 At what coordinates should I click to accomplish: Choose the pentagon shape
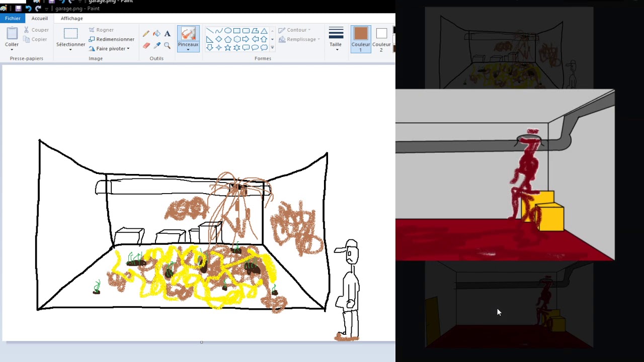(227, 39)
